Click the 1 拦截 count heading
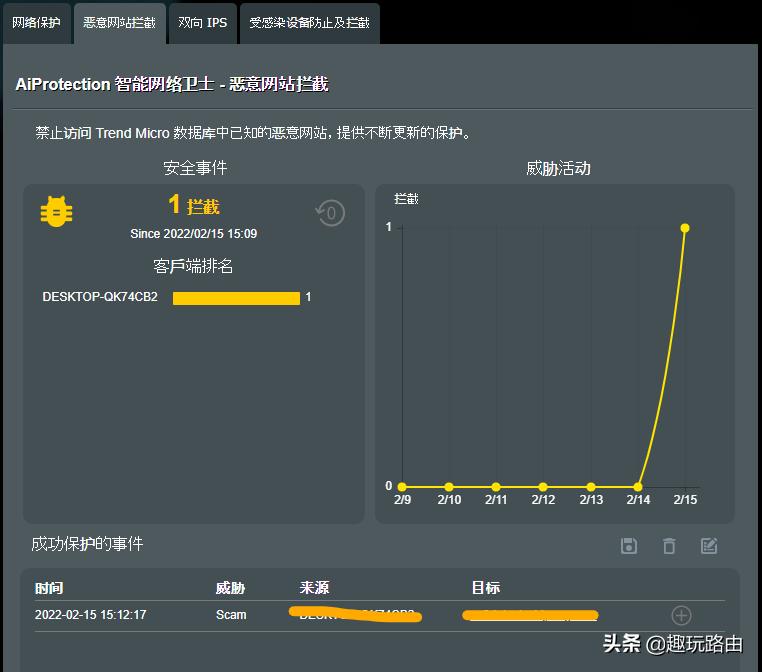 tap(194, 205)
